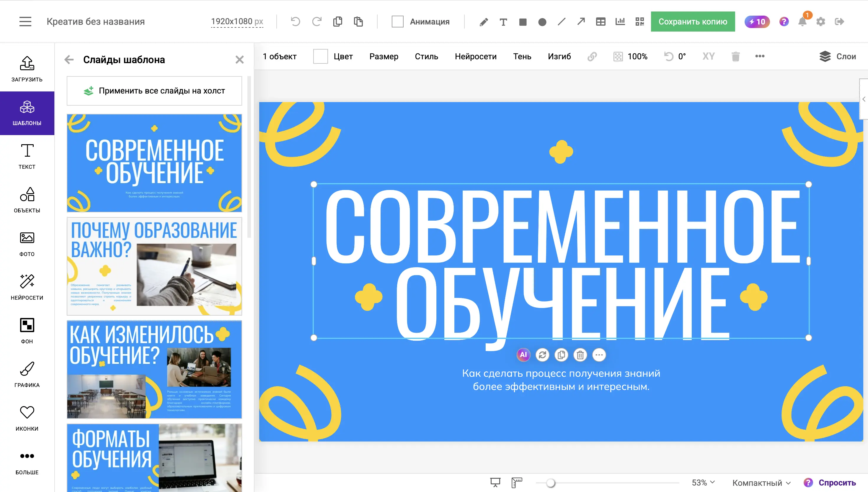Click the link chain icon
868x492 pixels.
(592, 56)
